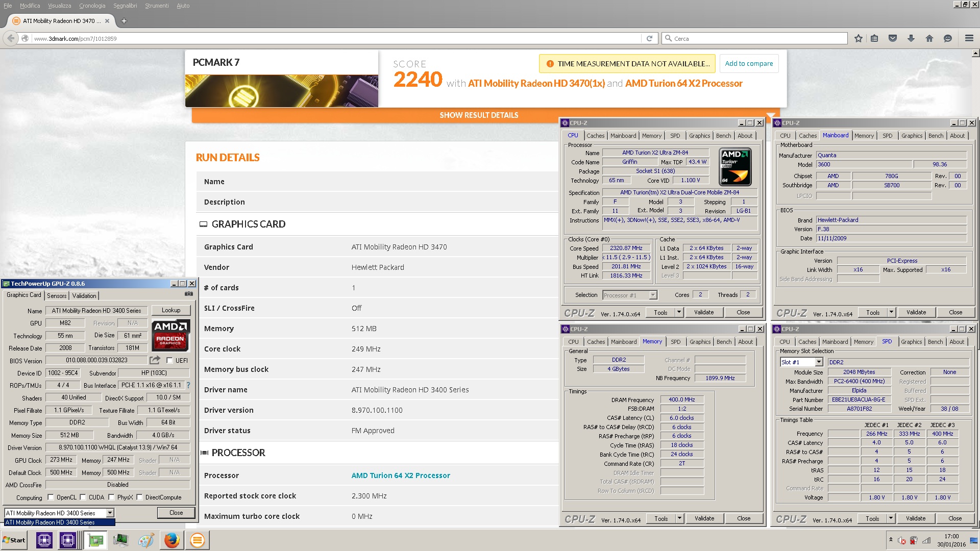Expand Tools dropdown arrow in Mainboard CPU-Z window
Image resolution: width=980 pixels, height=551 pixels.
[x=891, y=312]
